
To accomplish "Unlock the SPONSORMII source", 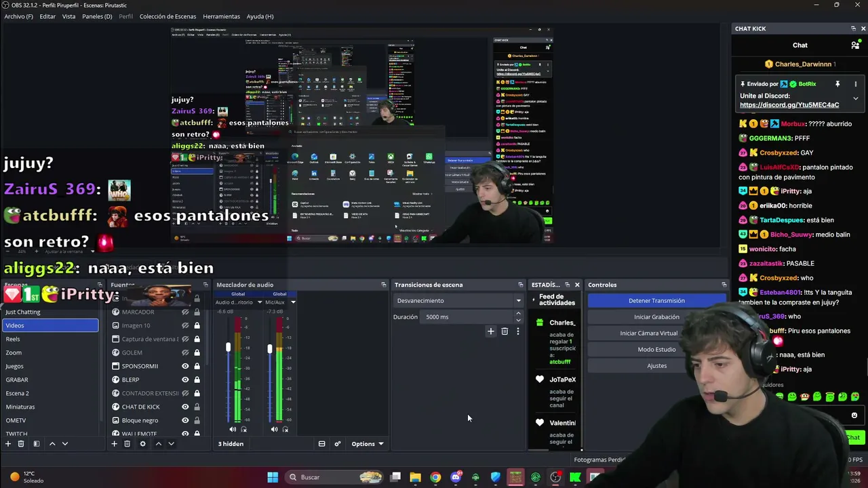I will click(197, 366).
